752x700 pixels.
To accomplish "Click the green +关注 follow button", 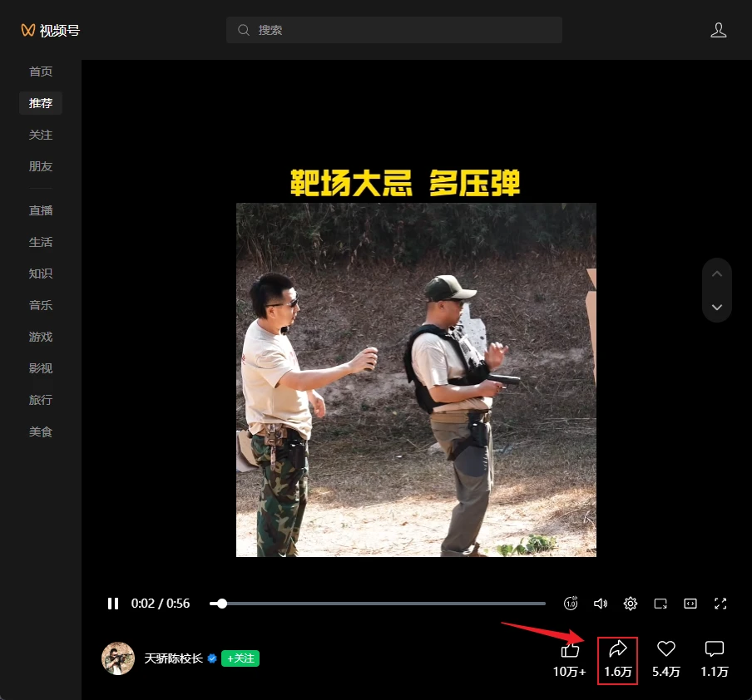I will [240, 658].
